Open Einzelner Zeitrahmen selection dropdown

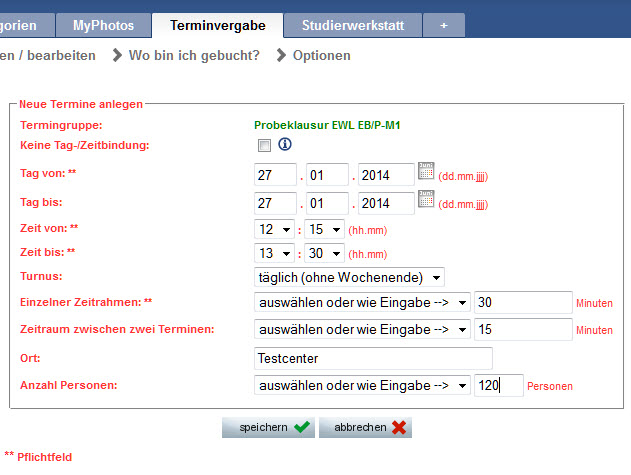[362, 302]
